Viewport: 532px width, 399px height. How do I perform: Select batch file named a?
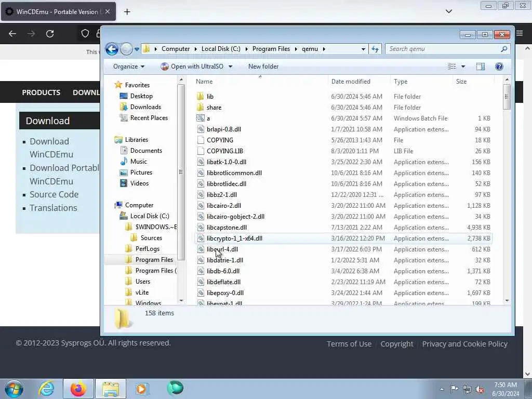[208, 118]
